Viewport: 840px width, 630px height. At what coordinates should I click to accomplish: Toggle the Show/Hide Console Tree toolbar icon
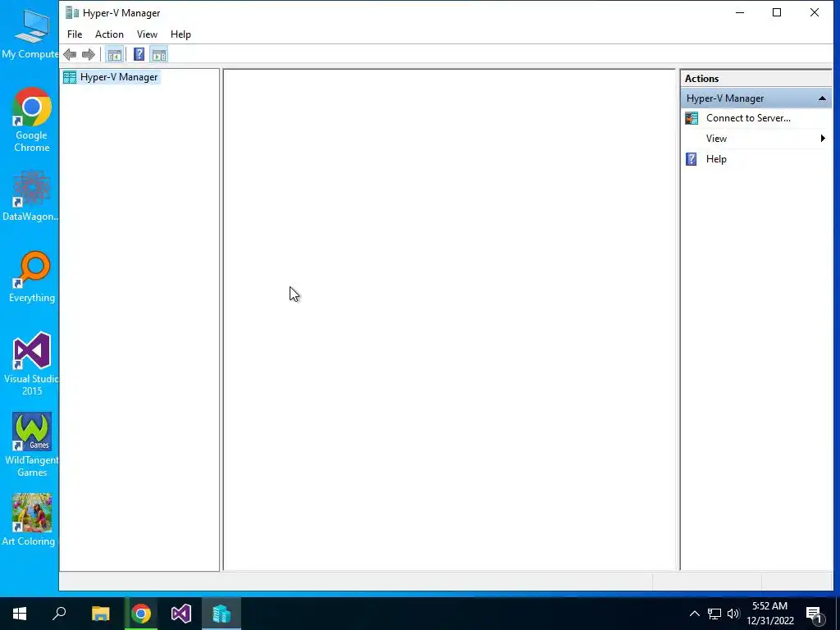click(114, 54)
